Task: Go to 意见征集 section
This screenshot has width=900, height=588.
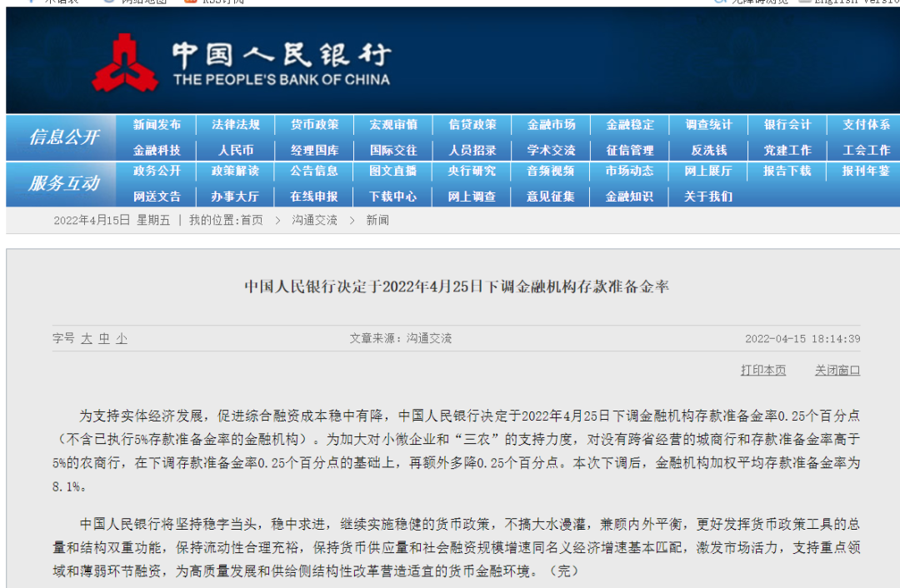Action: coord(551,197)
